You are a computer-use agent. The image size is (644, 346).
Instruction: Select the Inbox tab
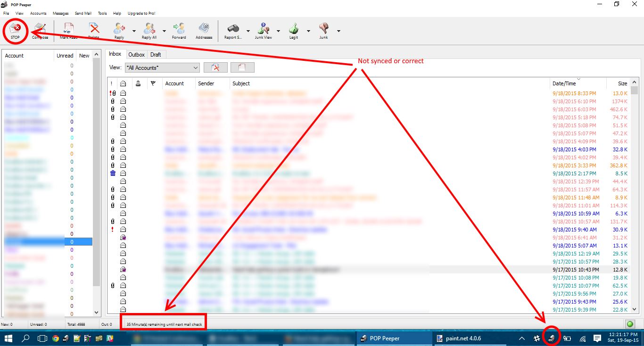click(x=116, y=54)
